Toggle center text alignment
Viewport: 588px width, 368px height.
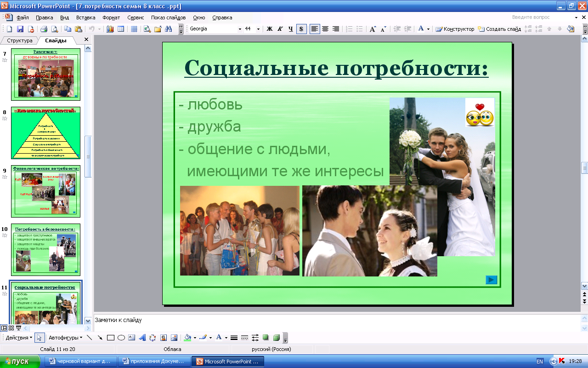point(325,29)
